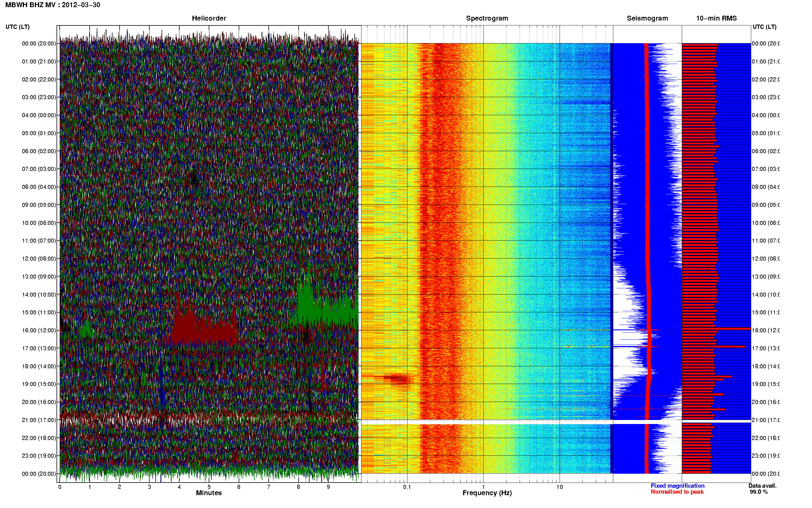Click right truncated time label '16:00 (12:0'
Screen dimensions: 812x508
(766, 330)
